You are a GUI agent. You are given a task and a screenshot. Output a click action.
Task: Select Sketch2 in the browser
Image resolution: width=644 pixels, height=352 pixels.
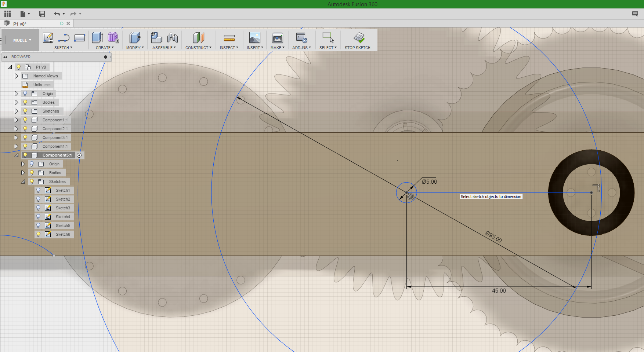[x=63, y=199]
